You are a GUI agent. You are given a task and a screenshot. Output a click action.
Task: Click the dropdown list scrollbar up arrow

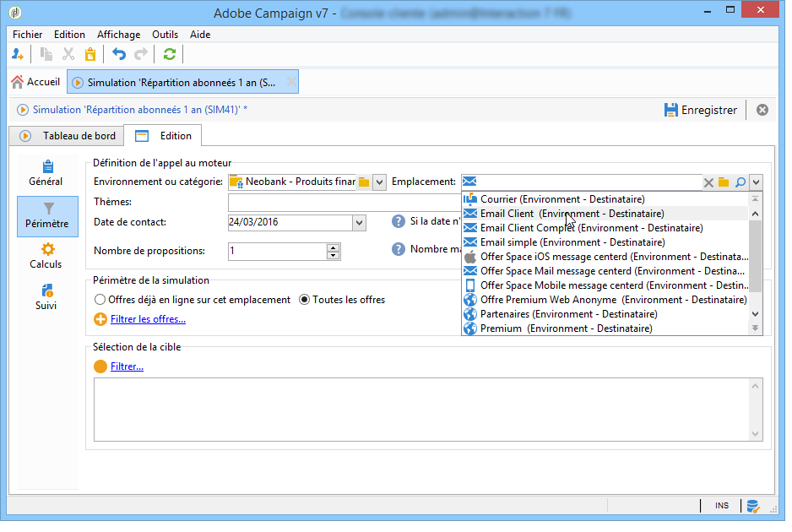pos(755,214)
